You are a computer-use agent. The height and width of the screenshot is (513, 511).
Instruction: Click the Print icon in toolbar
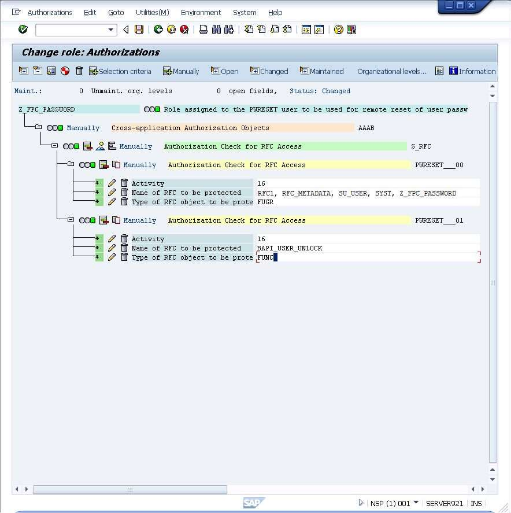tap(203, 30)
